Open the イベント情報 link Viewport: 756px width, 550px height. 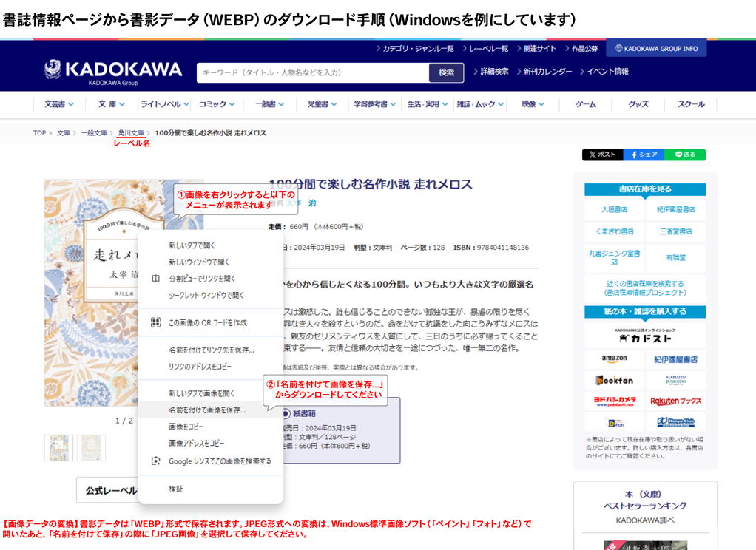pos(604,72)
